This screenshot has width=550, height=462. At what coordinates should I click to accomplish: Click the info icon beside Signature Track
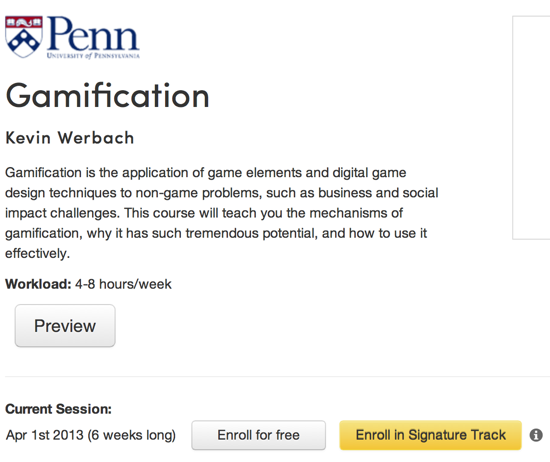(x=536, y=435)
